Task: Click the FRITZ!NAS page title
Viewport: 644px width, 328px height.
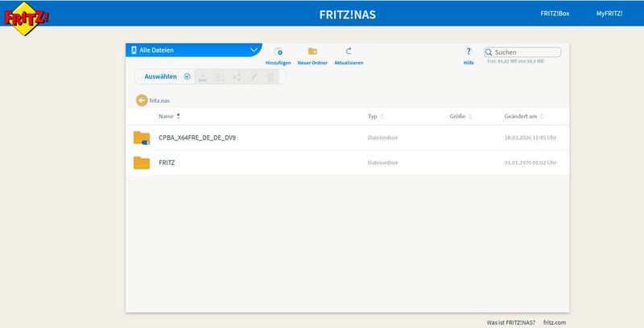Action: coord(348,14)
